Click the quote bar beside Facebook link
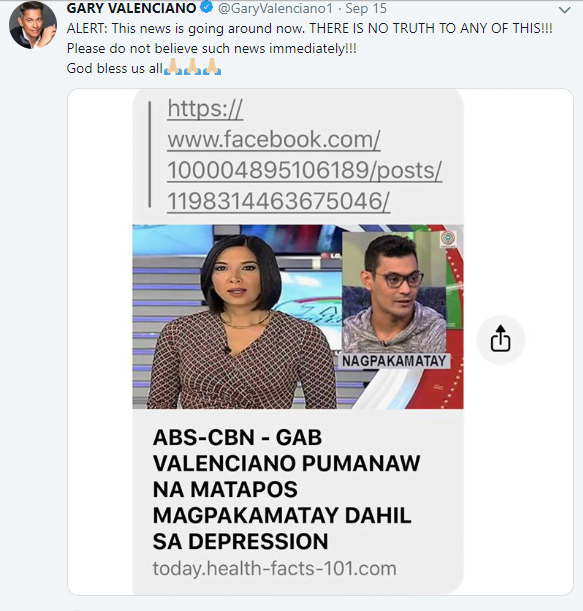 150,154
